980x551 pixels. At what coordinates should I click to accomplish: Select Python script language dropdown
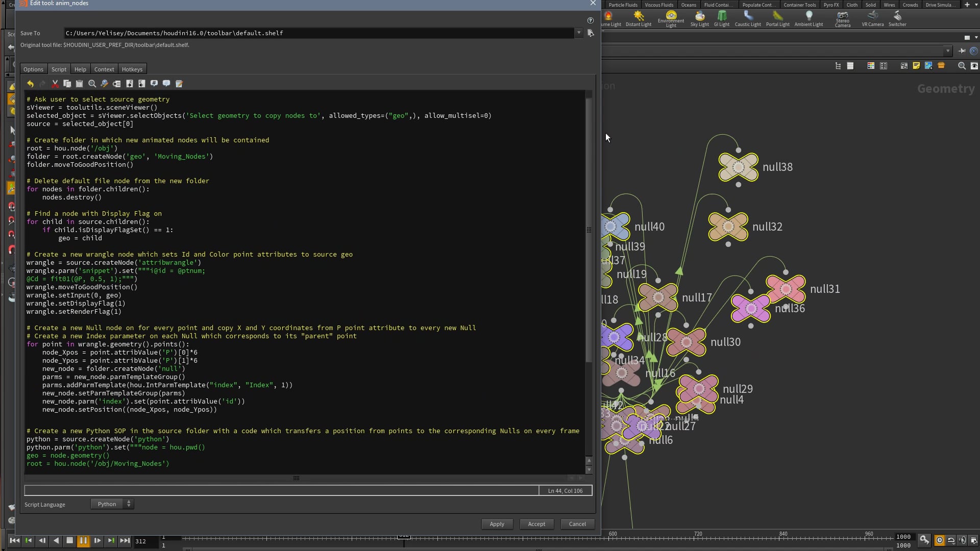[x=112, y=503]
